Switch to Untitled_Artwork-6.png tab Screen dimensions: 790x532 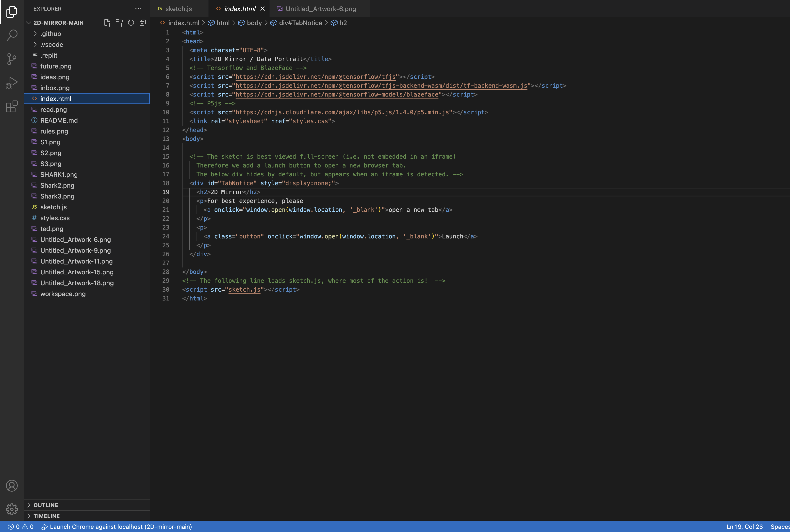[x=320, y=9]
